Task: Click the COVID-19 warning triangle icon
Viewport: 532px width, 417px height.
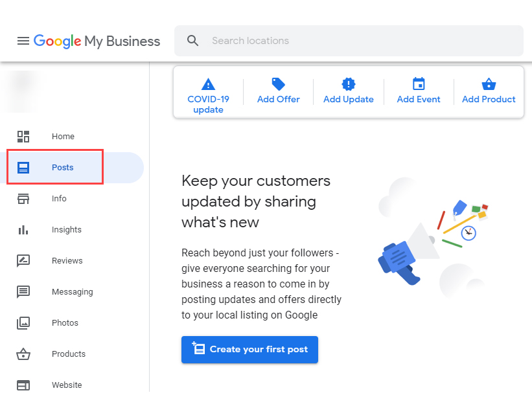Action: point(208,84)
